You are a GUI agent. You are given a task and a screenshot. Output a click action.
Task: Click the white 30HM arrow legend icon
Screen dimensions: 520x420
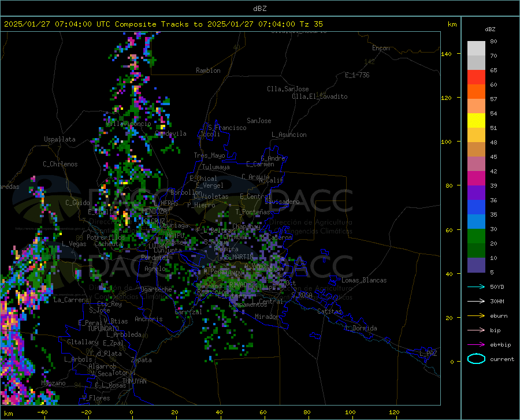[x=476, y=301]
